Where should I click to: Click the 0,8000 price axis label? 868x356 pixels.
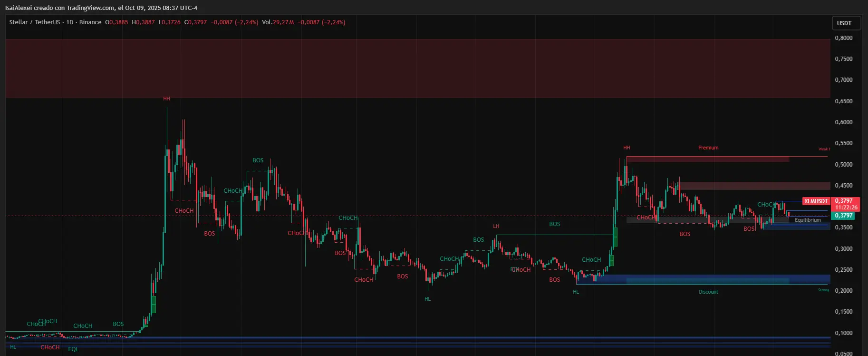844,38
